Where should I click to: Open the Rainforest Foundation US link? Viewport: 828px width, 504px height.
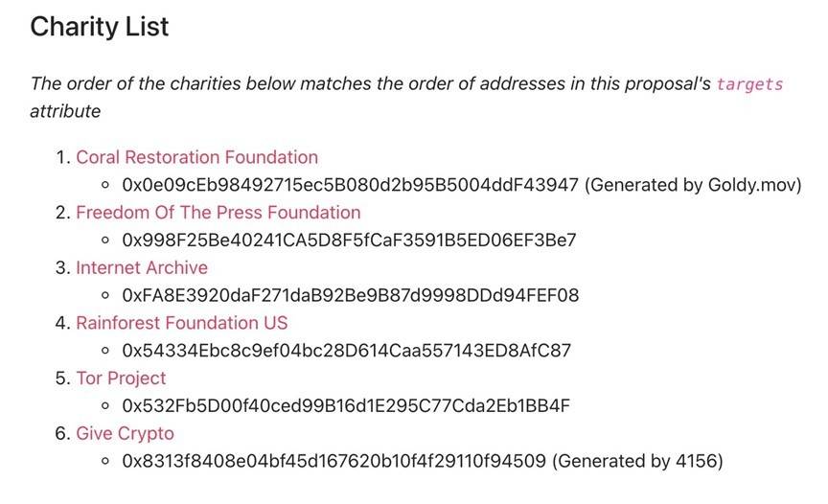[x=182, y=323]
